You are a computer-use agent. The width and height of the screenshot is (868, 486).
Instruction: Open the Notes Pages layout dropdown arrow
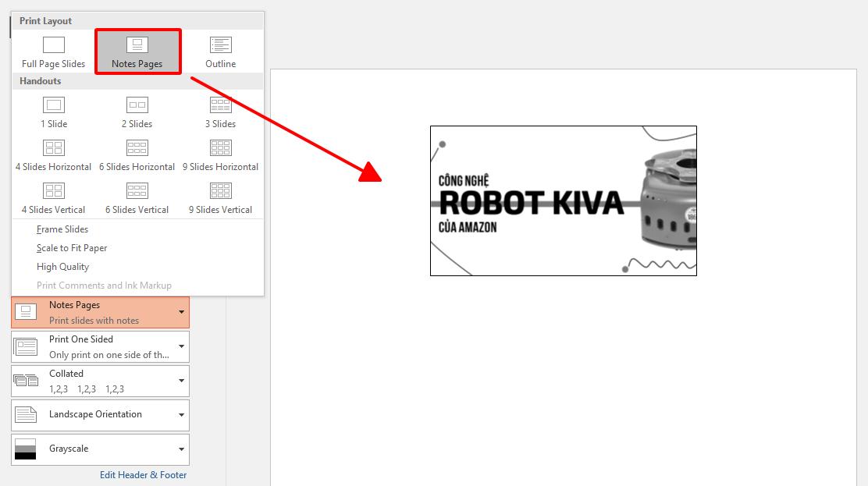tap(181, 312)
